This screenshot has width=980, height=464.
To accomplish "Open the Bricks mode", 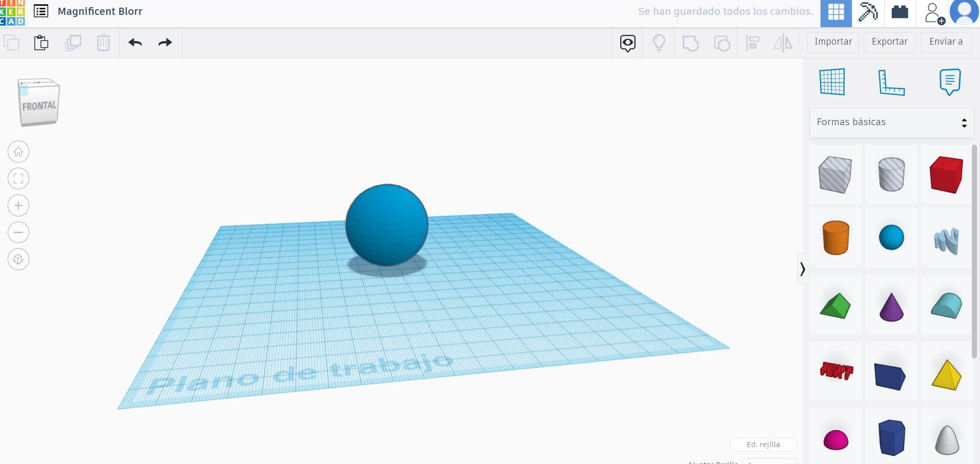I will pyautogui.click(x=900, y=12).
